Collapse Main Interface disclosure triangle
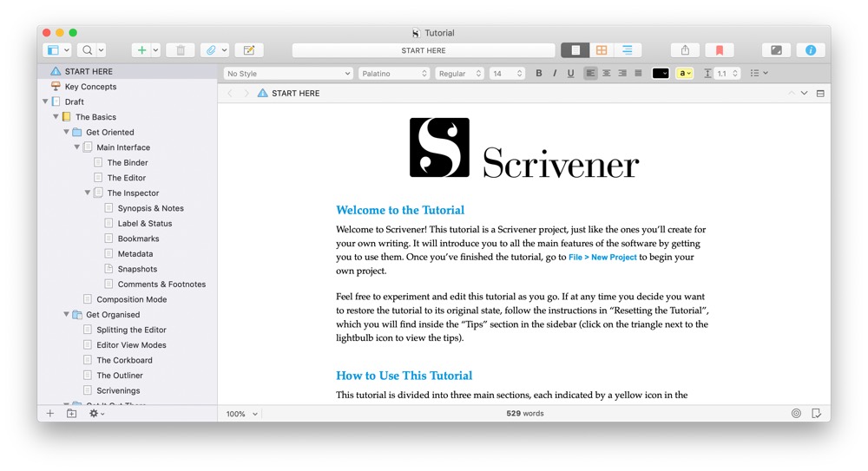Screen dimensions: 868x471 point(77,147)
